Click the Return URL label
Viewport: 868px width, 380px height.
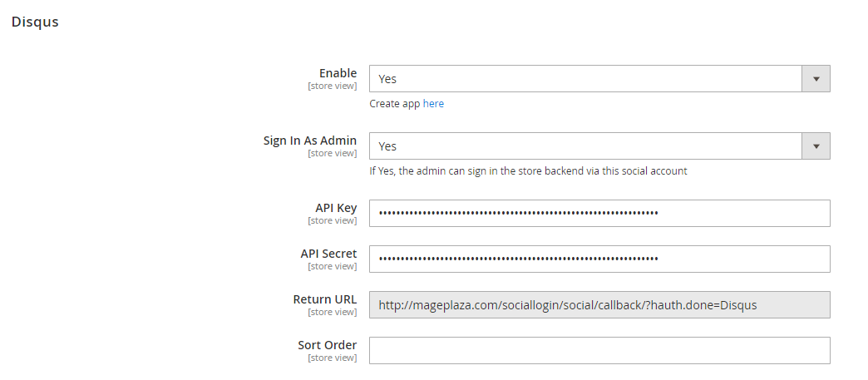click(x=325, y=299)
